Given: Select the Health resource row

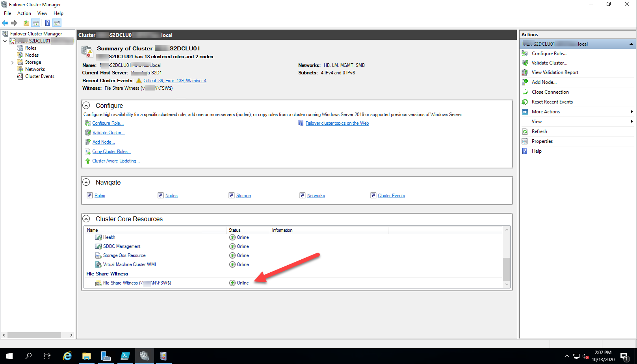Looking at the screenshot, I should tap(293, 237).
